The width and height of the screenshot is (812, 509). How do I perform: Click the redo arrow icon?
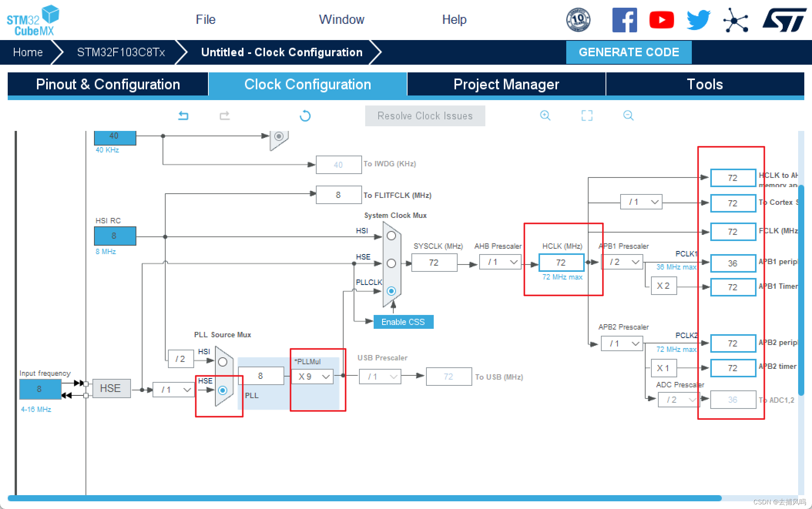(x=225, y=116)
